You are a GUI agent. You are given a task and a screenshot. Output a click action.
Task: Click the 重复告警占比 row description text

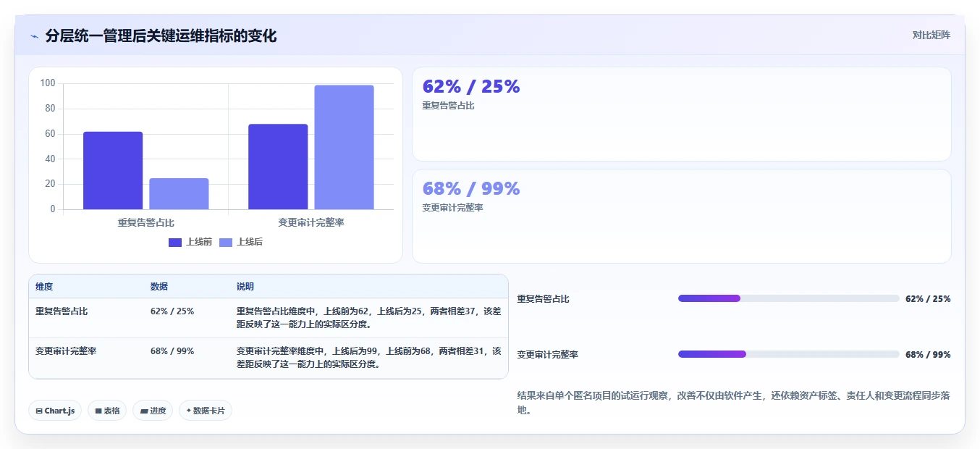point(368,318)
